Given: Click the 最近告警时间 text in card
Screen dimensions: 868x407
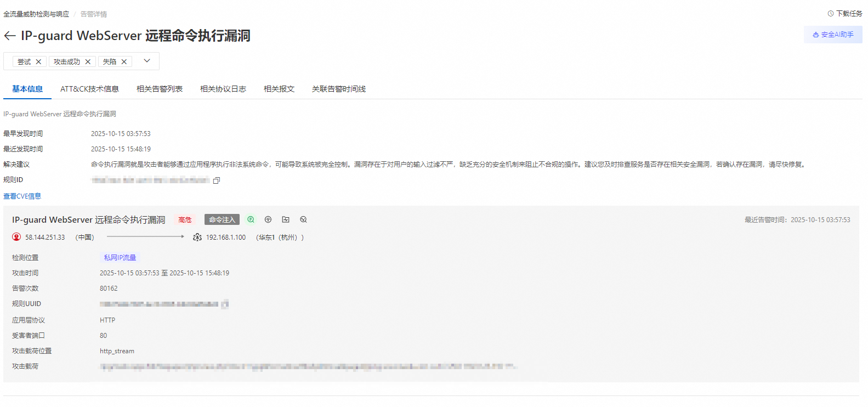Looking at the screenshot, I should click(797, 220).
